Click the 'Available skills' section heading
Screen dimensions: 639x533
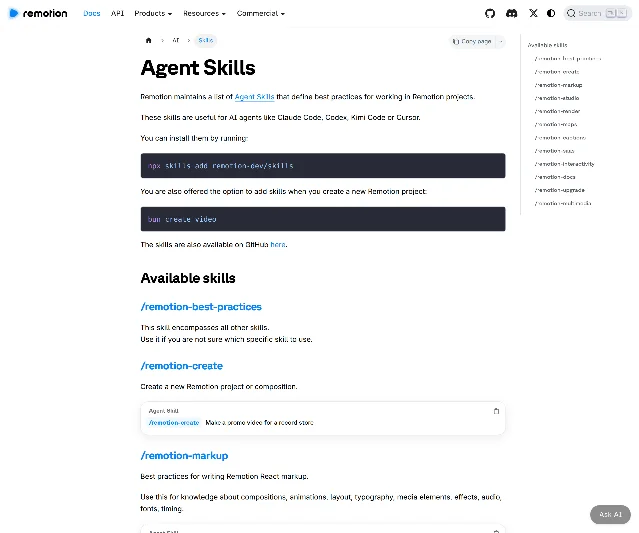[188, 278]
